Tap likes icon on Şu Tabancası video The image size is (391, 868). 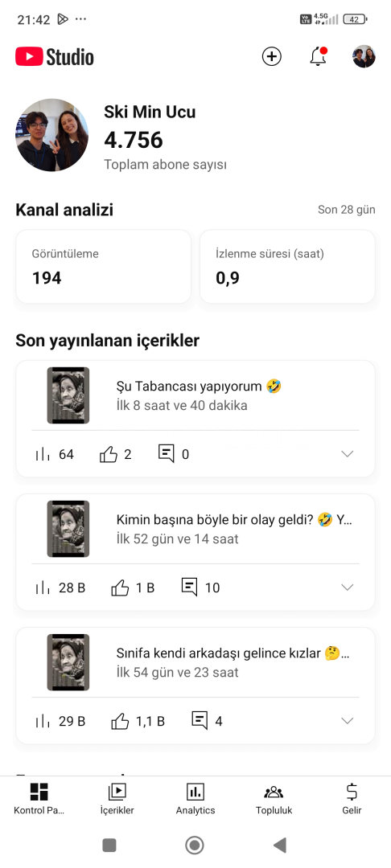coord(109,454)
